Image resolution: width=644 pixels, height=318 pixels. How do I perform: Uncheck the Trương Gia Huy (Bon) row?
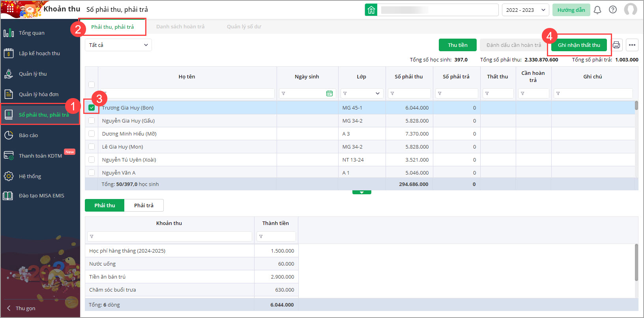(x=92, y=108)
